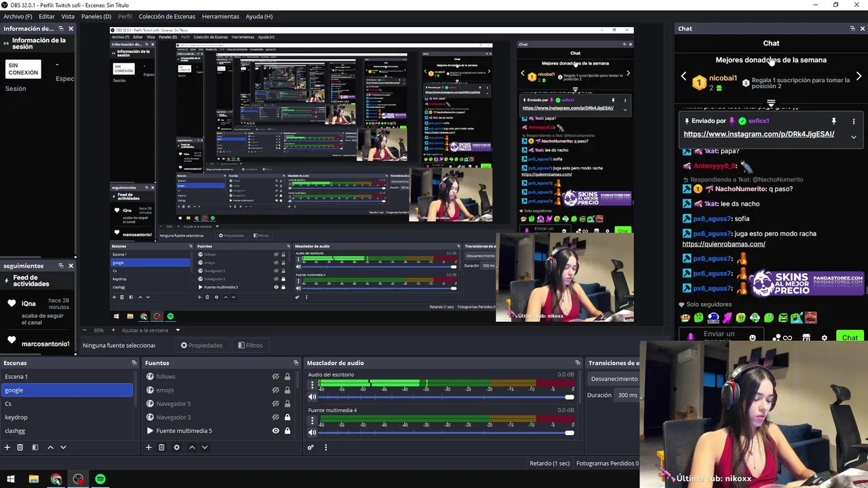Open scene filters icon in Escenas toolbar
This screenshot has width=868, height=488.
[35, 447]
